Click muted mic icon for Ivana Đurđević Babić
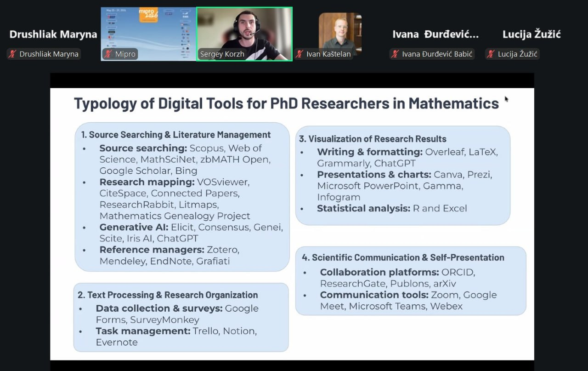The height and width of the screenshot is (371, 588). (x=395, y=54)
